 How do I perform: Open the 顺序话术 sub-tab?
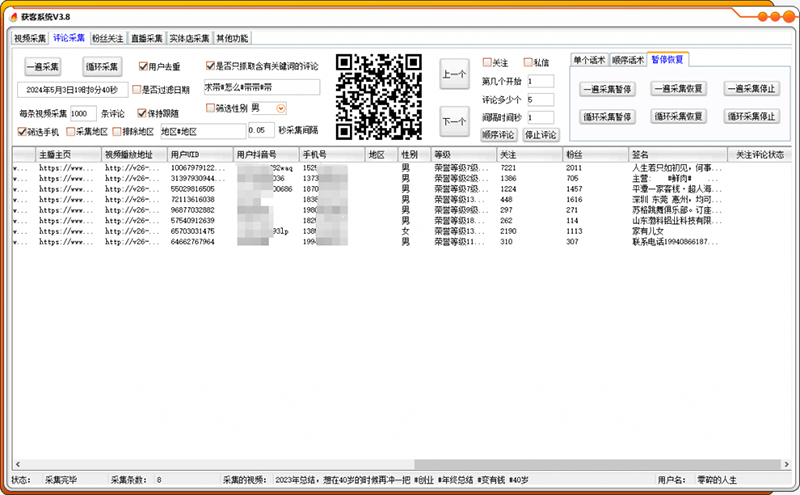[x=628, y=60]
